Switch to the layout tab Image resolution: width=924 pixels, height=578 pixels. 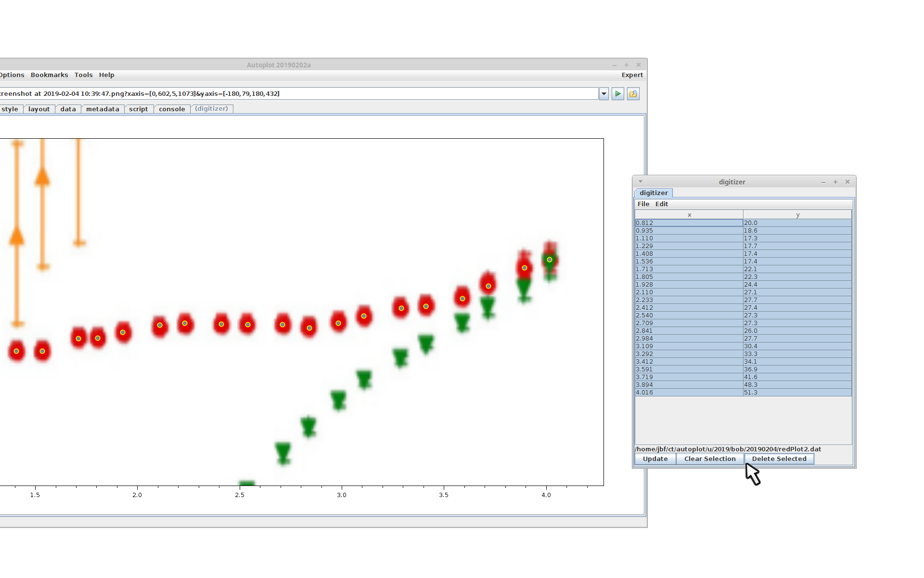pyautogui.click(x=39, y=109)
